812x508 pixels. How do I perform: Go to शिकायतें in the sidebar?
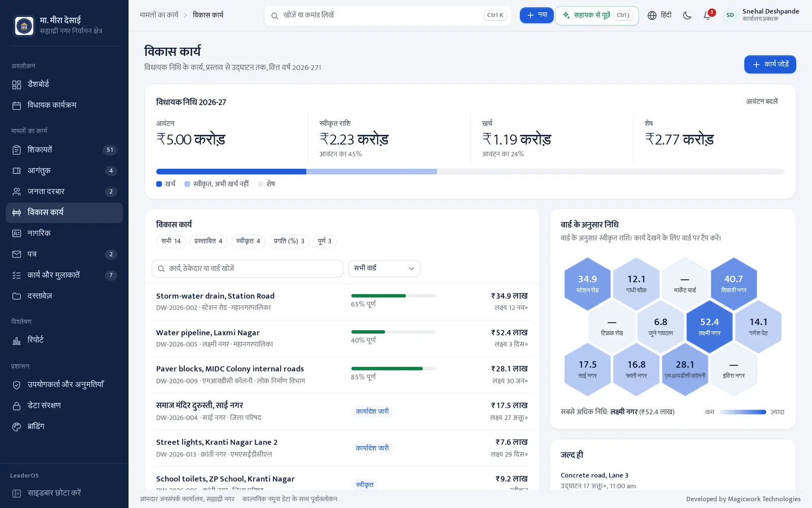(x=64, y=150)
